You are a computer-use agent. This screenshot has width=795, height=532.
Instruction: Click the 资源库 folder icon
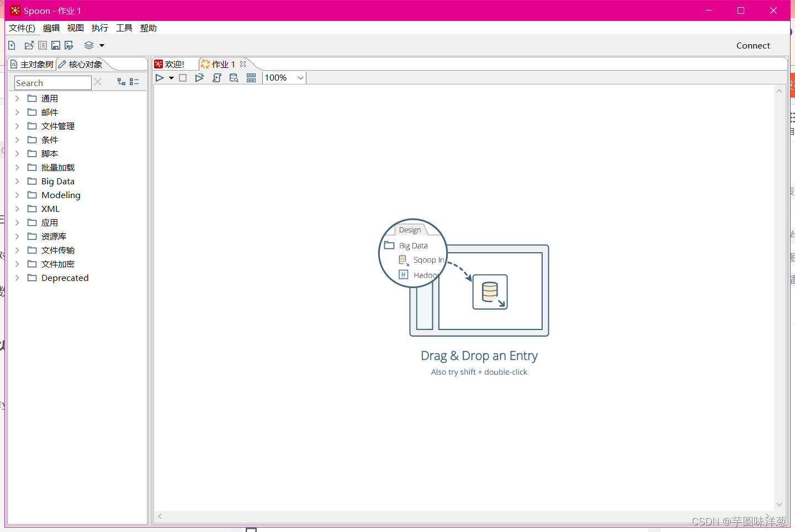32,236
